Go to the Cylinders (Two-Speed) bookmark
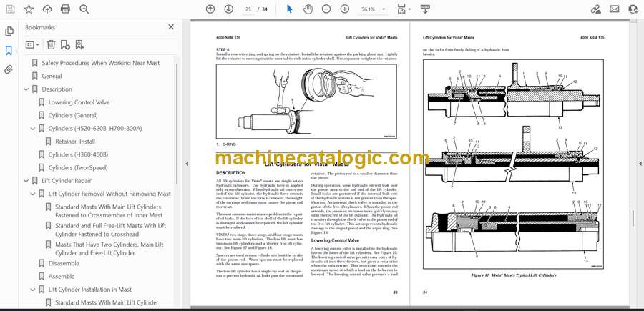The width and height of the screenshot is (644, 311). coord(78,167)
